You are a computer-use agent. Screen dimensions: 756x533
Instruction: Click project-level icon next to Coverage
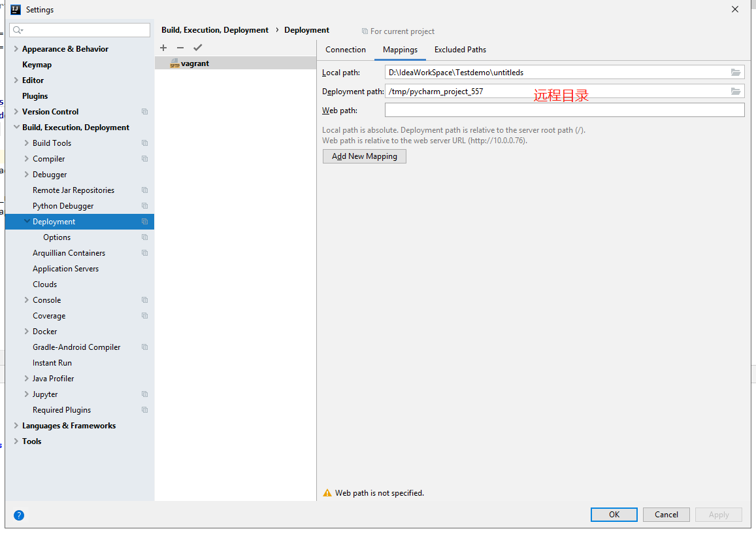pos(144,315)
